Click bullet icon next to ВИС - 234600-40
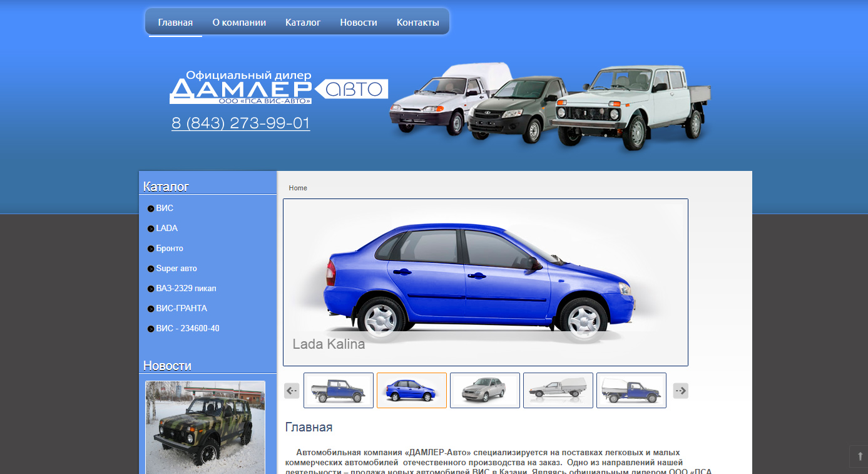The width and height of the screenshot is (868, 474). pyautogui.click(x=151, y=329)
